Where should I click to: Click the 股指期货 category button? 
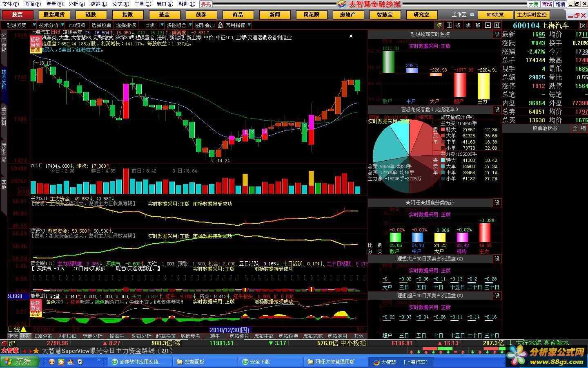tap(54, 15)
